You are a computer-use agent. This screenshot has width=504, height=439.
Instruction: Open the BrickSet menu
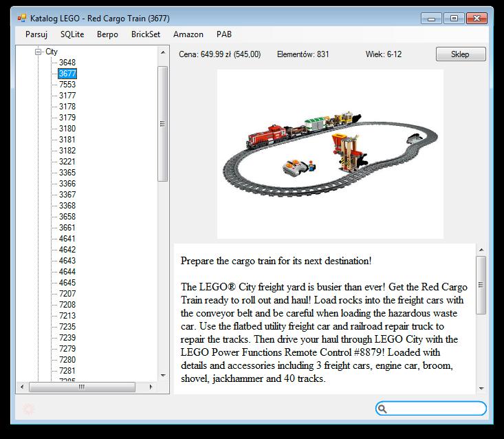click(x=146, y=34)
